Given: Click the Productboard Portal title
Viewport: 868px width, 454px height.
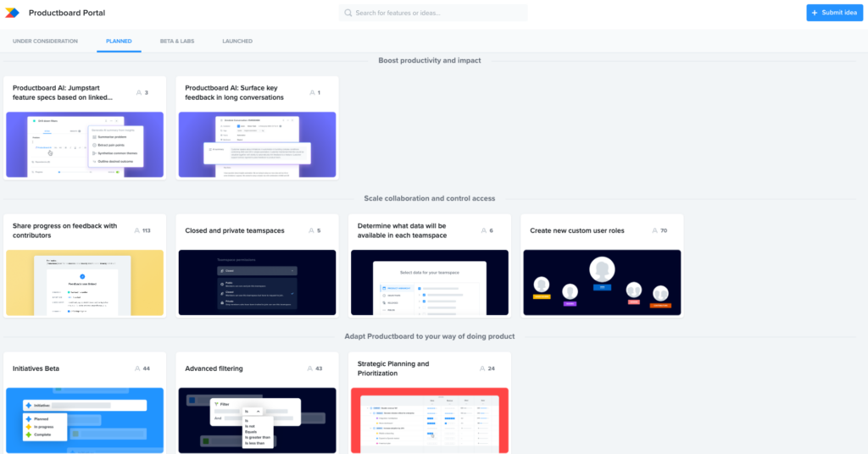Looking at the screenshot, I should [x=67, y=13].
